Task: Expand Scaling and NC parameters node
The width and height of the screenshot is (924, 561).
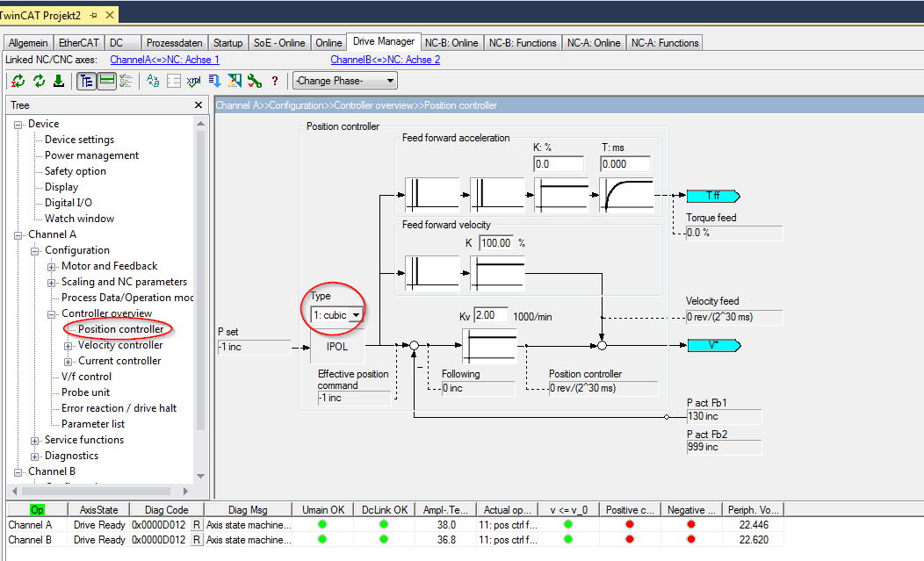Action: (51, 283)
